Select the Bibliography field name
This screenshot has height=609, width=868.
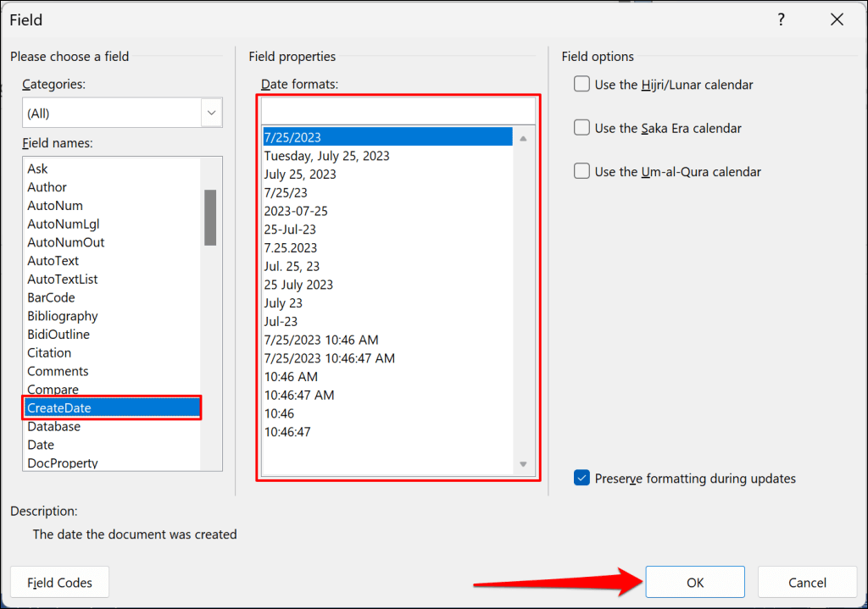(63, 316)
